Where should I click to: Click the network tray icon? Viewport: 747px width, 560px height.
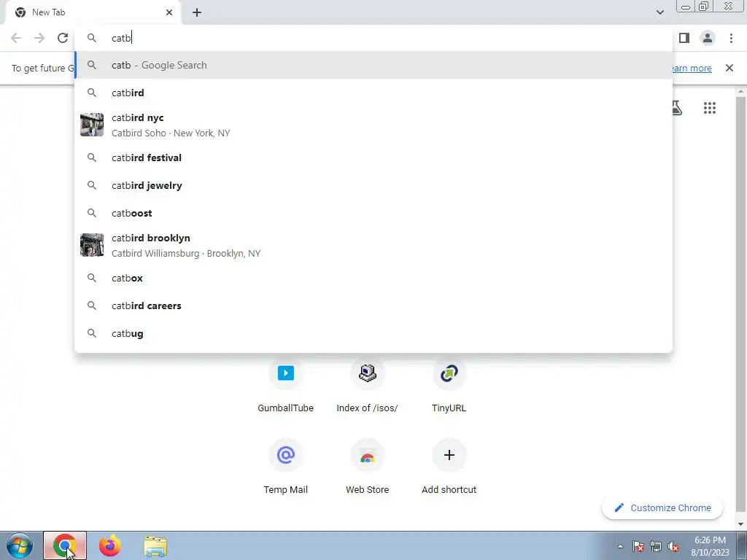656,546
